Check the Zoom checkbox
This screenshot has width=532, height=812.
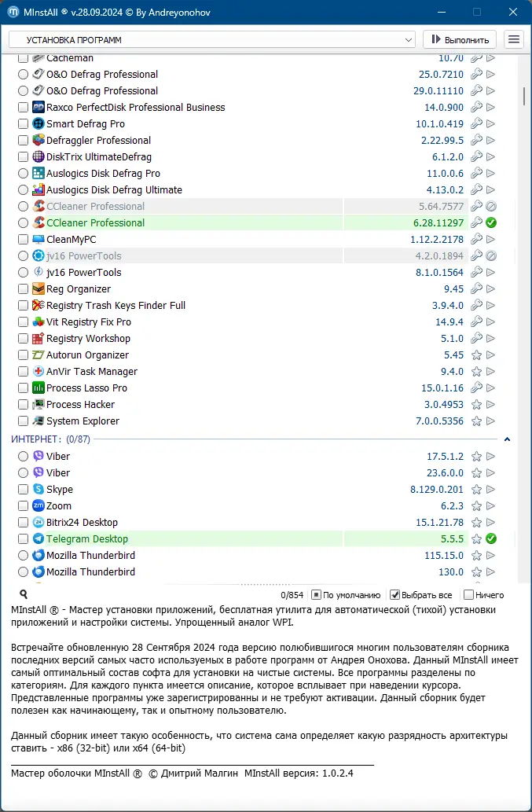(23, 506)
